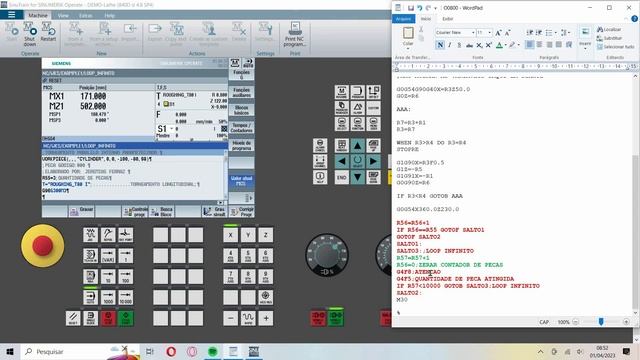Click the red emergency stop button
The width and height of the screenshot is (640, 360).
[42, 245]
